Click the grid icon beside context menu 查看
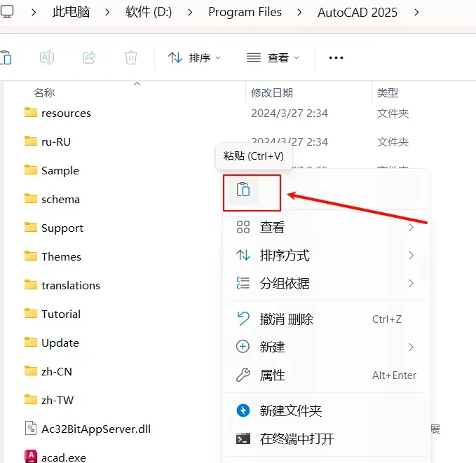 pos(243,227)
